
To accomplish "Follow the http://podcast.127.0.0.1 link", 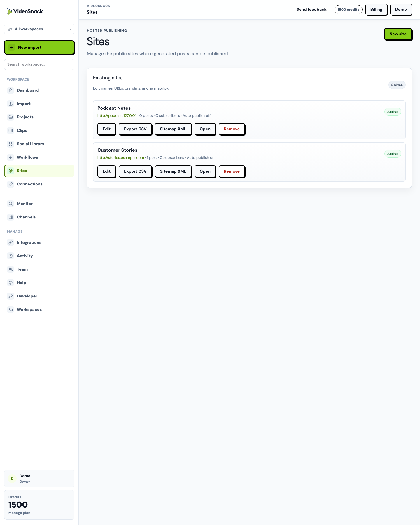I will coord(117,116).
